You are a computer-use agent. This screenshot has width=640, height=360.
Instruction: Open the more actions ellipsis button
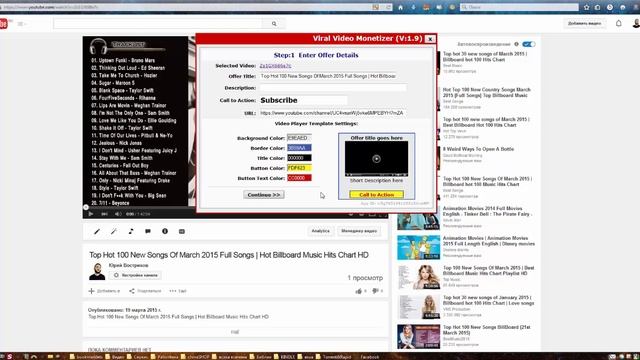coord(178,291)
